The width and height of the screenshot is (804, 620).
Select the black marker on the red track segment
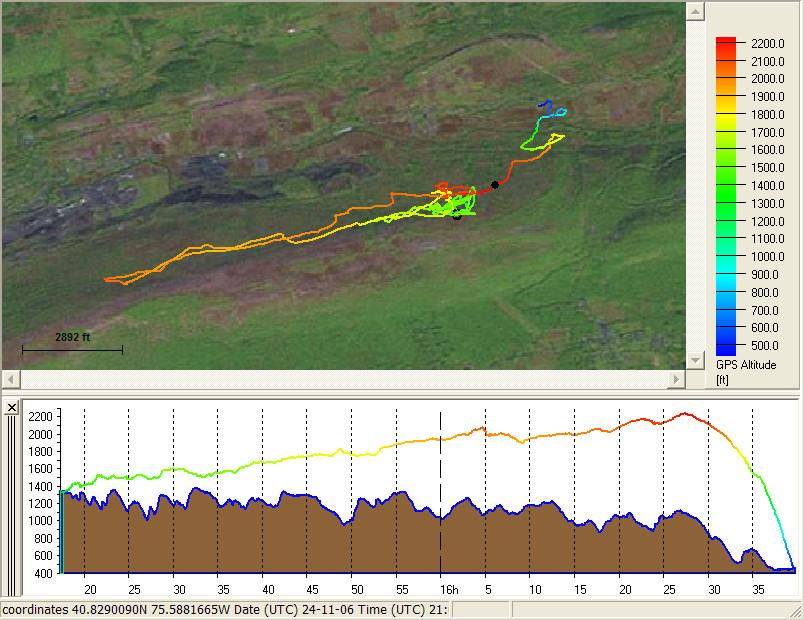[x=495, y=184]
